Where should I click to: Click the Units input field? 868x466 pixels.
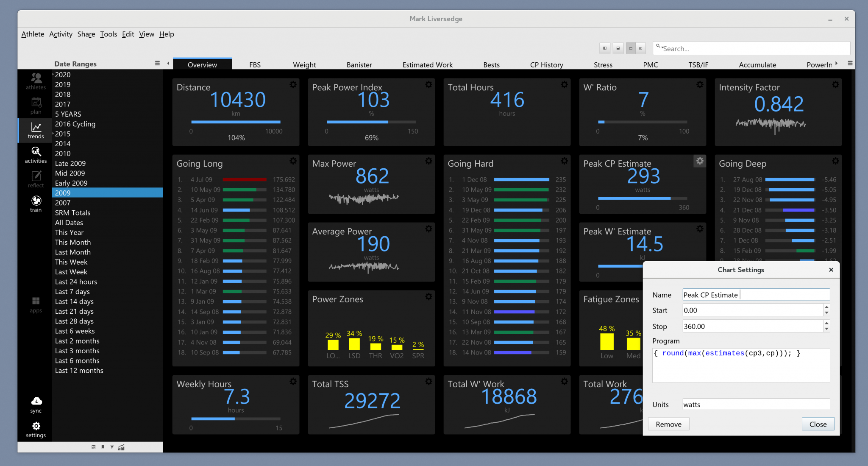pyautogui.click(x=756, y=405)
